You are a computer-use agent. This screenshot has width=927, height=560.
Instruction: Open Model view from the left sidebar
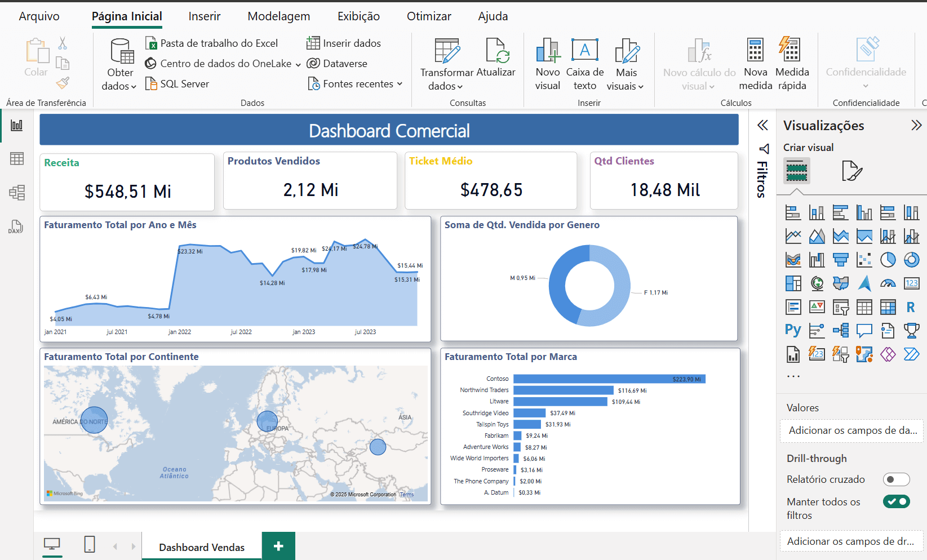(16, 193)
